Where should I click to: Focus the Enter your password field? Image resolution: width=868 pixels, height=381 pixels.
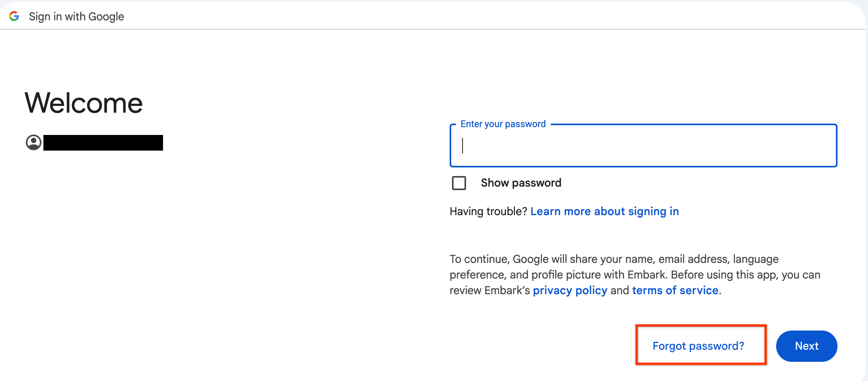click(644, 146)
